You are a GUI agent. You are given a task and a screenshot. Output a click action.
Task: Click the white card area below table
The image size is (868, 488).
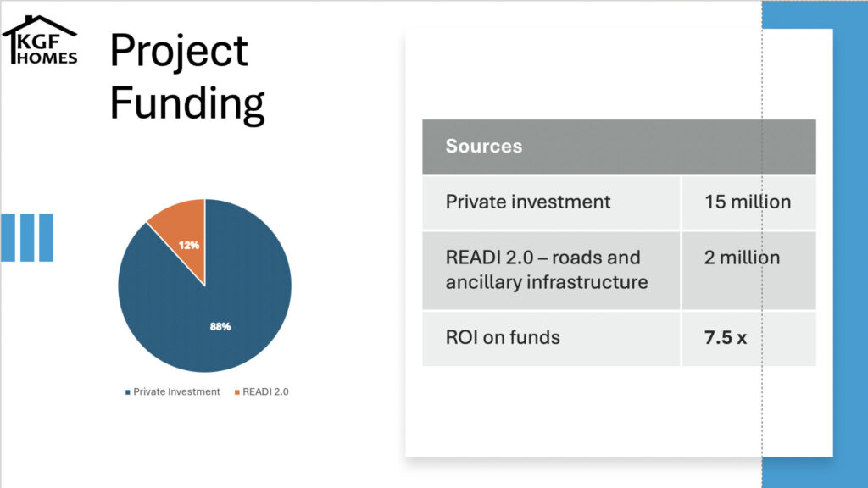(619, 412)
